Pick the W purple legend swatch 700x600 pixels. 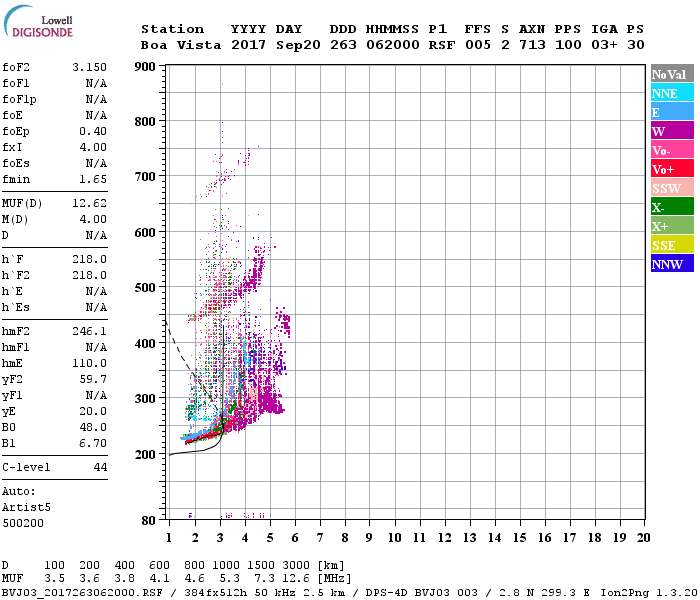[x=672, y=131]
